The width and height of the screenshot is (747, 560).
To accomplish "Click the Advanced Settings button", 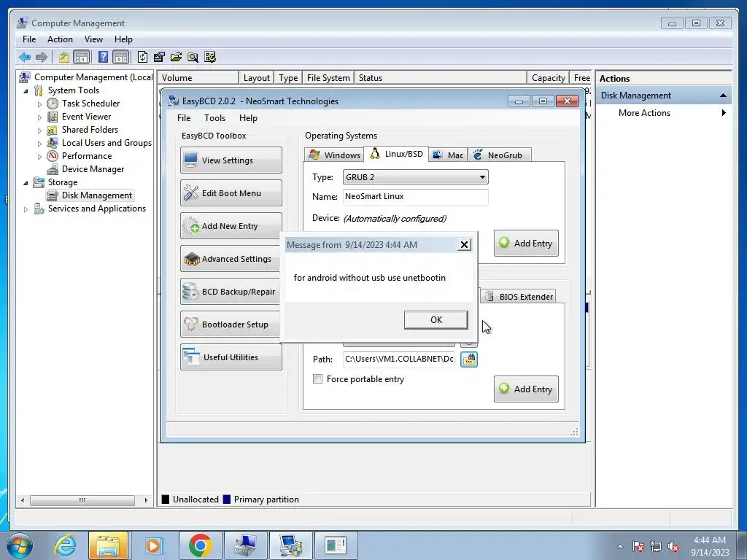I will point(231,259).
